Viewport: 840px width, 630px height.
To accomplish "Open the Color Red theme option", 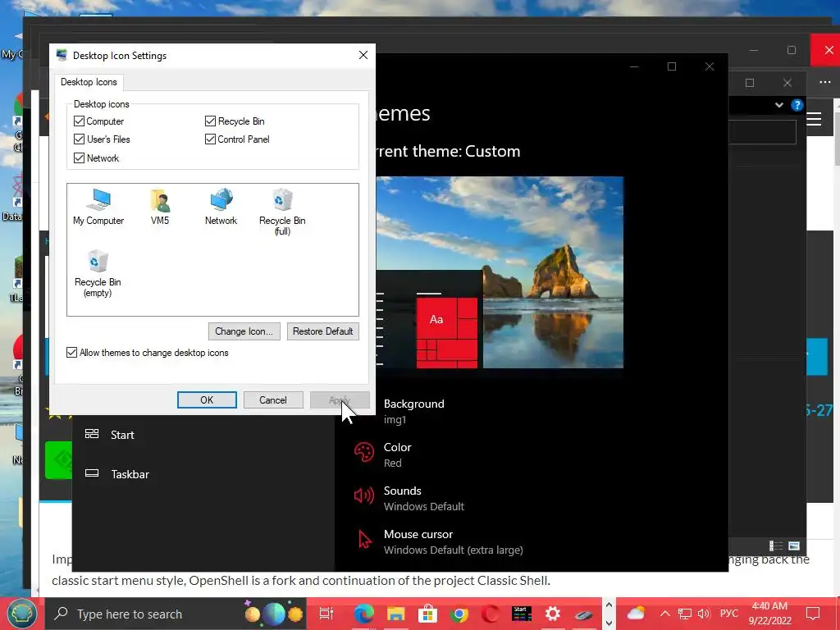I will (398, 454).
